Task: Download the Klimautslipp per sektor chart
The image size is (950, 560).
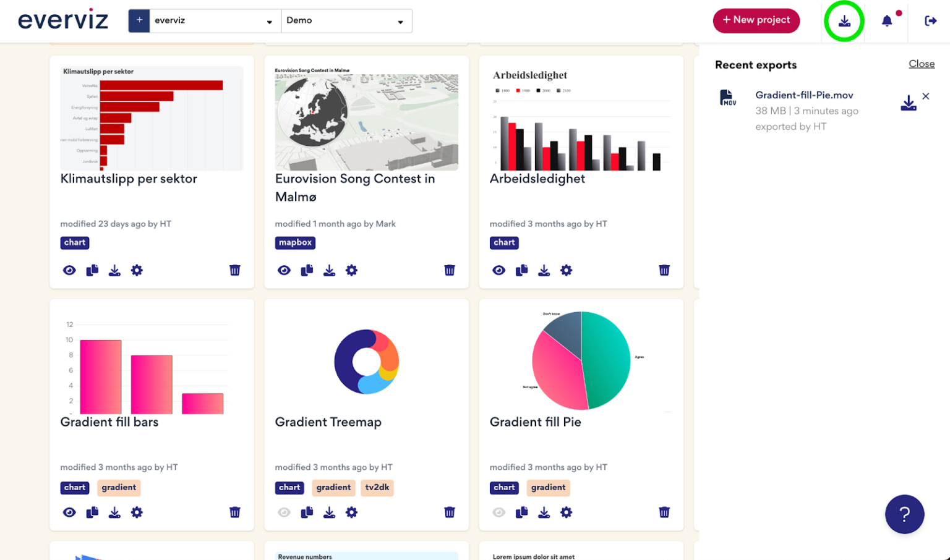Action: click(x=114, y=270)
